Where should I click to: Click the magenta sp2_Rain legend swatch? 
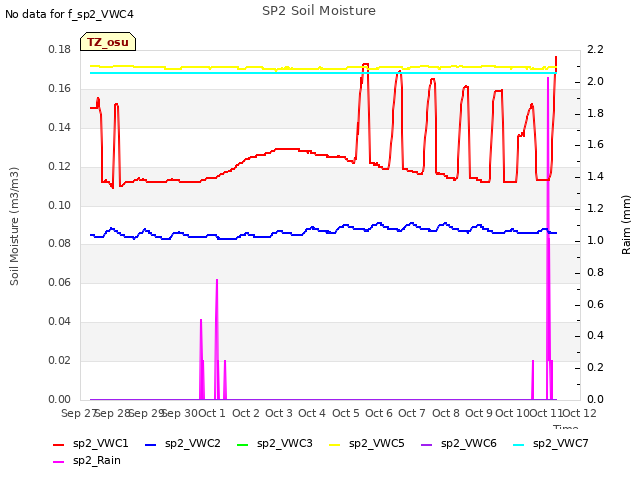(59, 462)
